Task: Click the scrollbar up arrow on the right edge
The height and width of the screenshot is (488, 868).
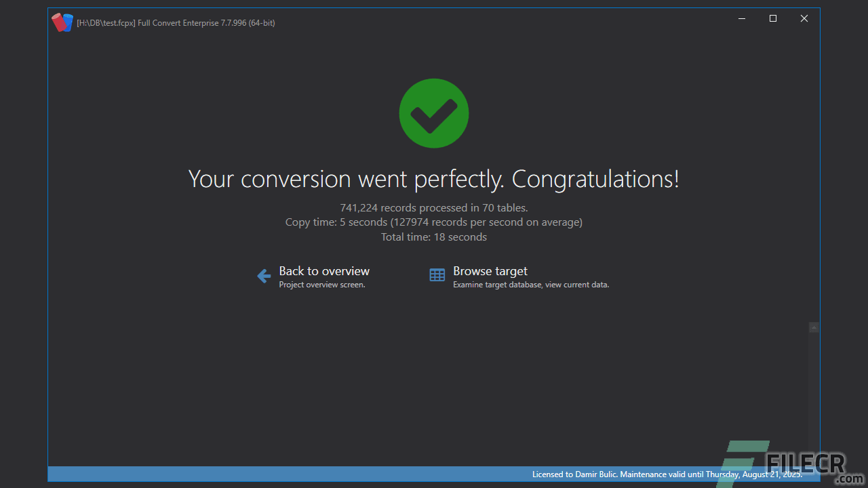Action: 814,327
